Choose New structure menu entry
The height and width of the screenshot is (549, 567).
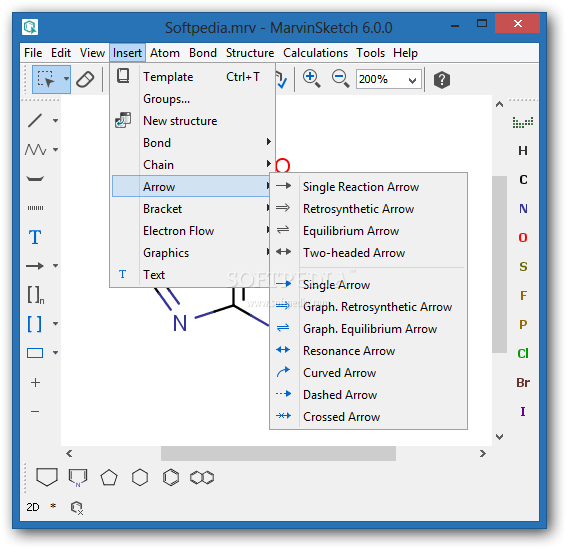pos(192,120)
